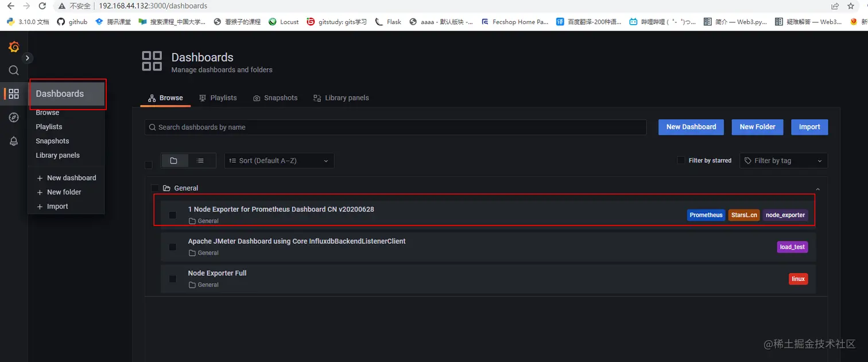This screenshot has height=362, width=868.
Task: Switch to the Library panels tab
Action: (x=341, y=98)
